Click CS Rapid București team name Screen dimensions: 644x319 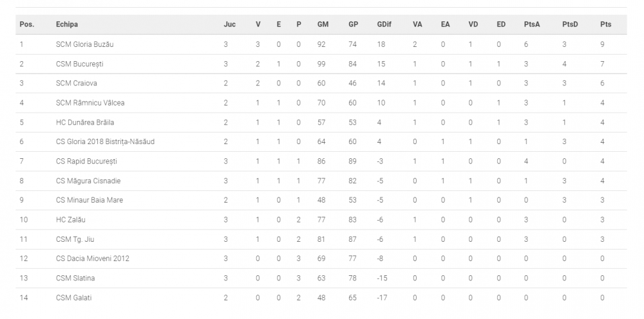(x=86, y=161)
